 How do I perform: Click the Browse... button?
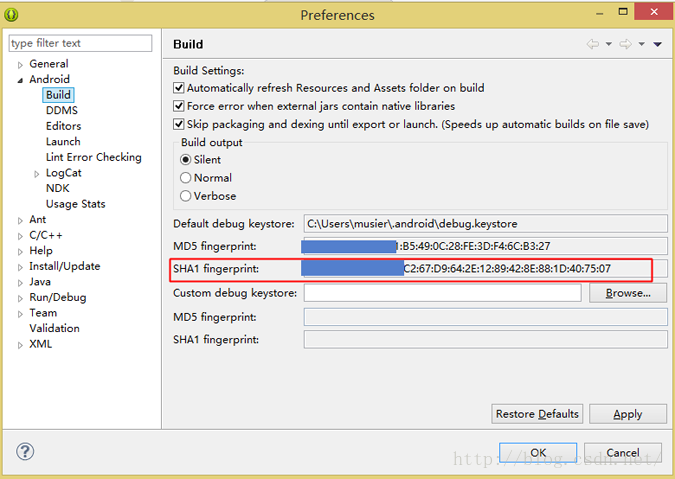(628, 293)
